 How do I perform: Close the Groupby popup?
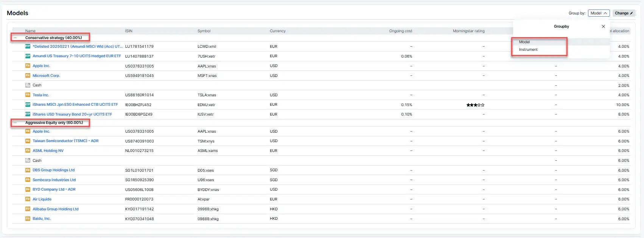point(603,27)
